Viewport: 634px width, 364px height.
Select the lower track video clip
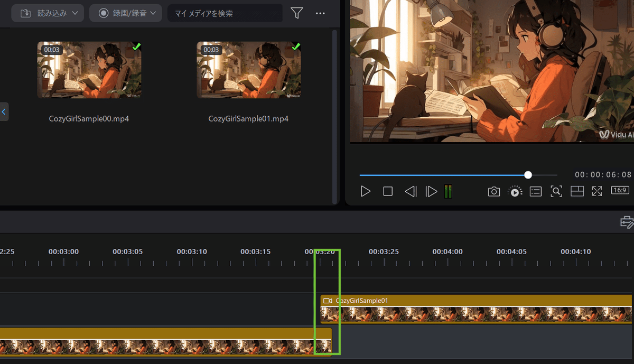tap(165, 342)
